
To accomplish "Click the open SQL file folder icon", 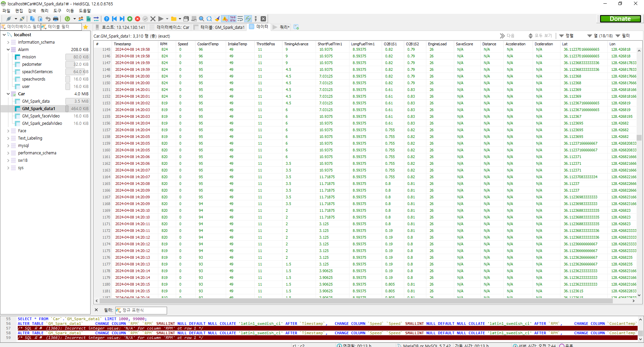I will coord(174,19).
